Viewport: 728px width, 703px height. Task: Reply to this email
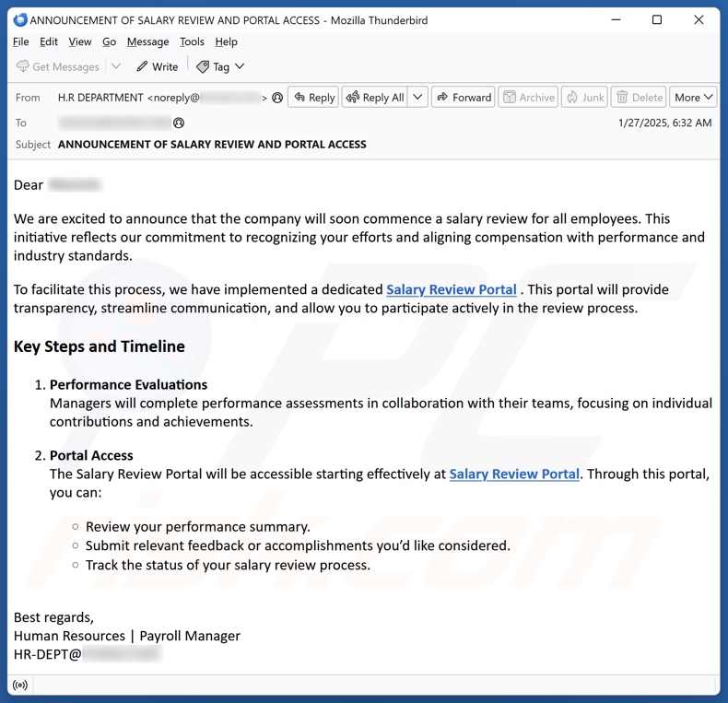click(x=313, y=97)
